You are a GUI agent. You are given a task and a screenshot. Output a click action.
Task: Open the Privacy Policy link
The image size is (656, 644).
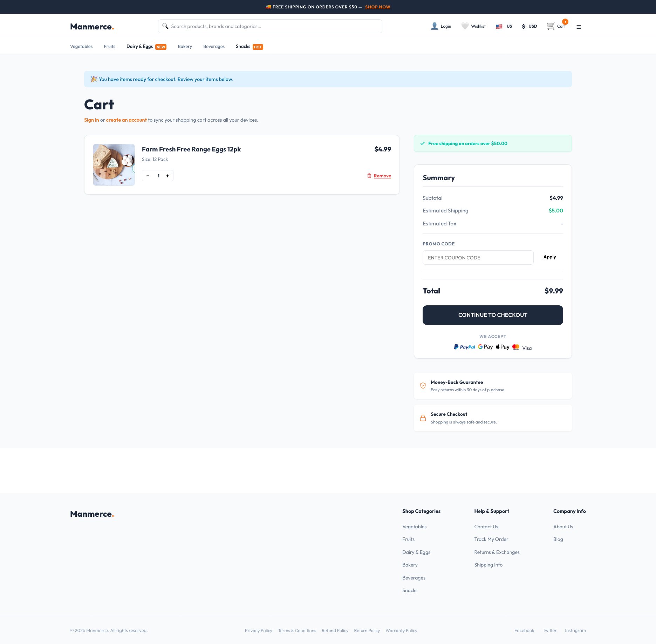[259, 630]
